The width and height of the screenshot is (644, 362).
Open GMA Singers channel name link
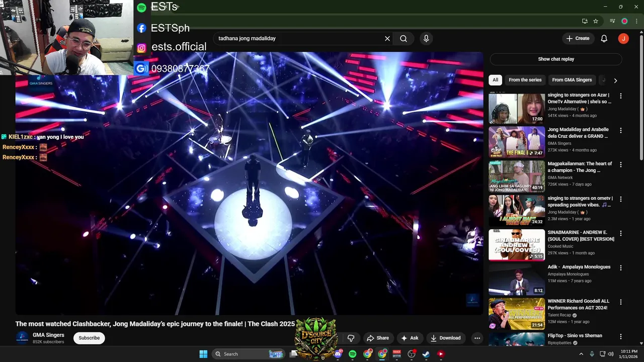coord(48,335)
